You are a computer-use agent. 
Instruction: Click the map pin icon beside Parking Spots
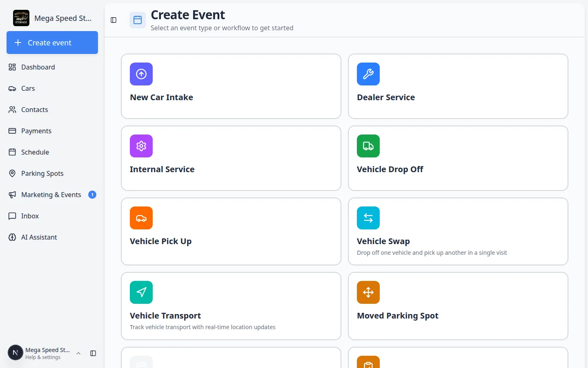coord(12,173)
